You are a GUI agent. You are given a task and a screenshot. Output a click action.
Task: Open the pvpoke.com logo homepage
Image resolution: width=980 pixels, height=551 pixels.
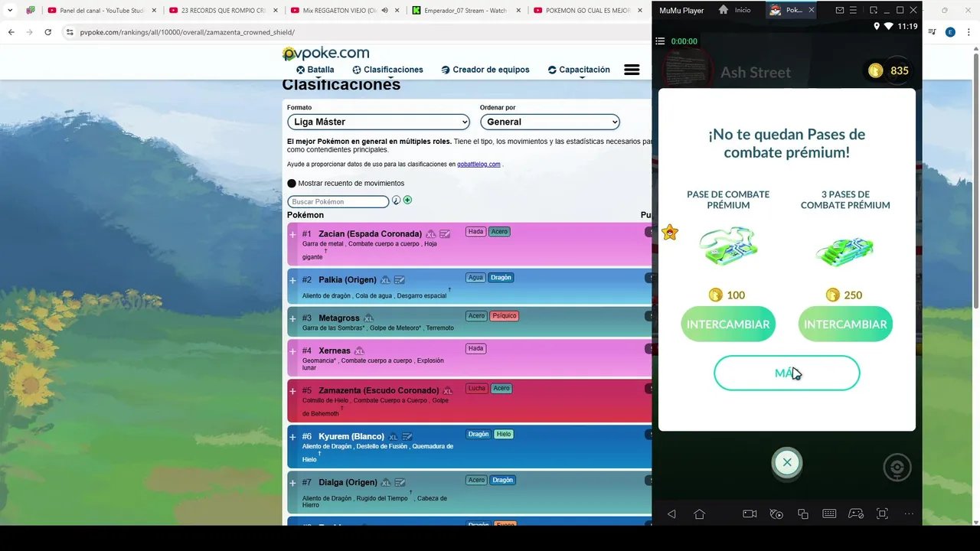[x=325, y=53]
